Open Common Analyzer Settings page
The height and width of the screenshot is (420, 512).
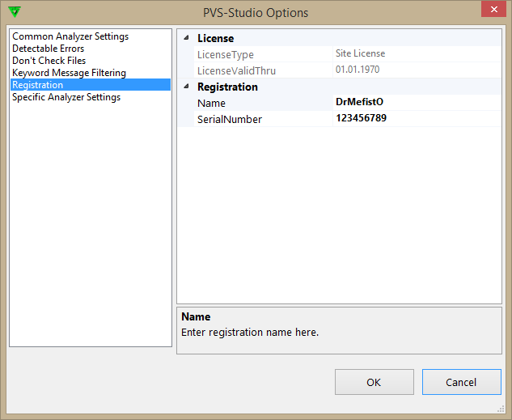[x=70, y=36]
